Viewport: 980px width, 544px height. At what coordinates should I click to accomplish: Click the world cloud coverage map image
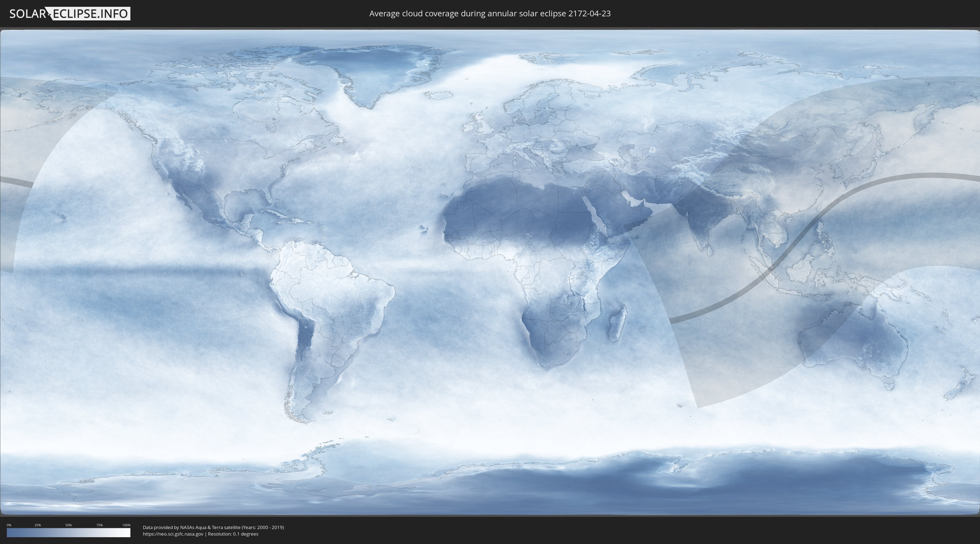tap(490, 272)
